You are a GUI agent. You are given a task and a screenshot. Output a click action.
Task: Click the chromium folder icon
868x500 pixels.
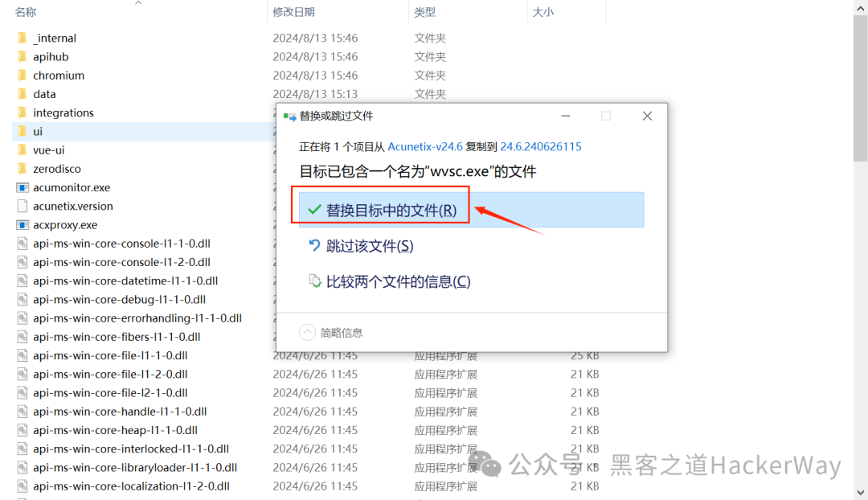tap(23, 76)
